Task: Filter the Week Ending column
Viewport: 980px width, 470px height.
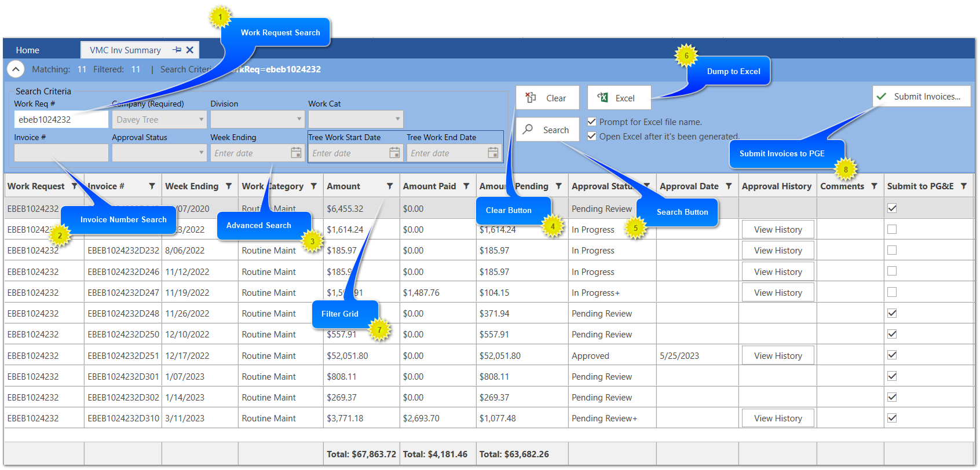Action: coord(229,186)
